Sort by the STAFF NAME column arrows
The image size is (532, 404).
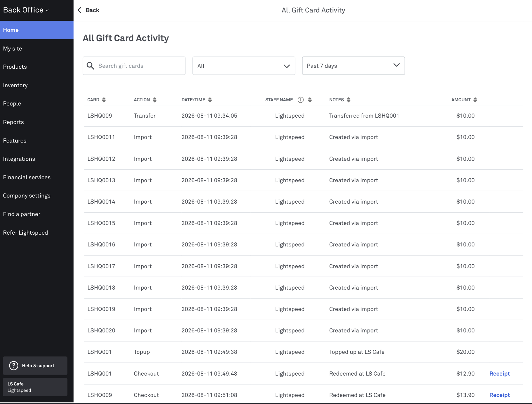(x=310, y=100)
